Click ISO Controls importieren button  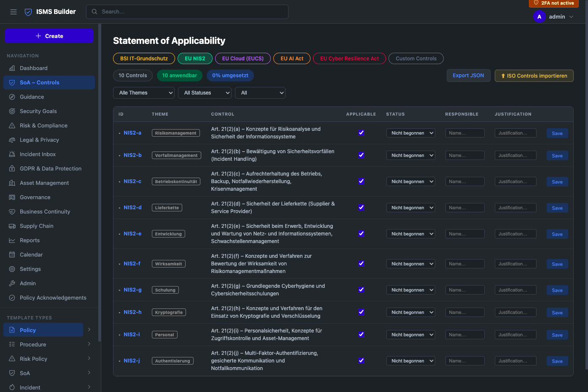pos(534,76)
